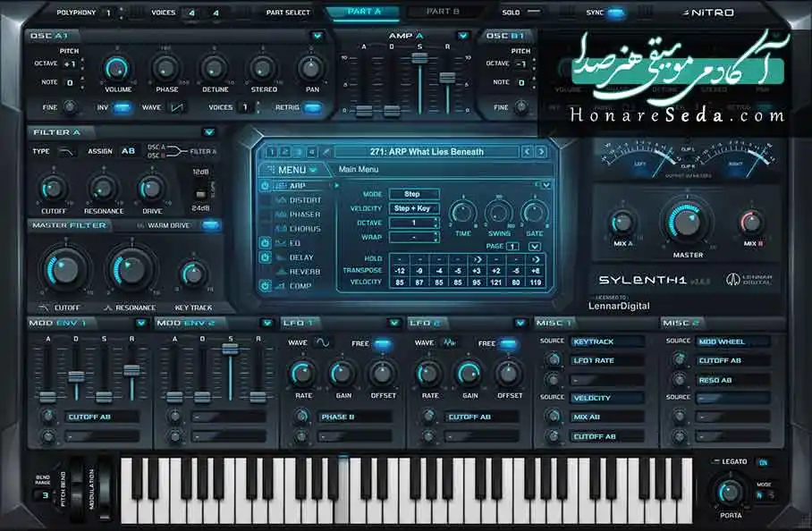Click MISC 2 MOD WHEEL source field
812x531 pixels.
coord(732,341)
